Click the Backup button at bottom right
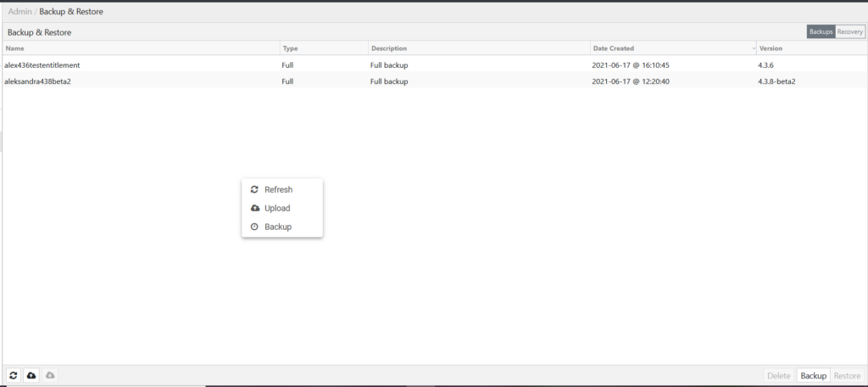The height and width of the screenshot is (387, 868). coord(813,375)
